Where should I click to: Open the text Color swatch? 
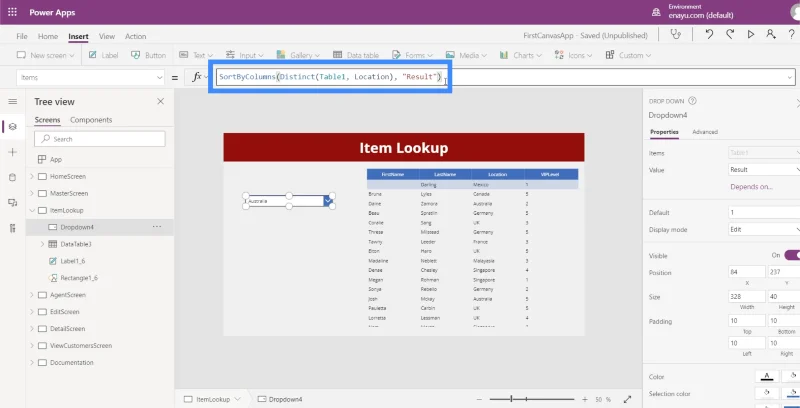point(766,377)
